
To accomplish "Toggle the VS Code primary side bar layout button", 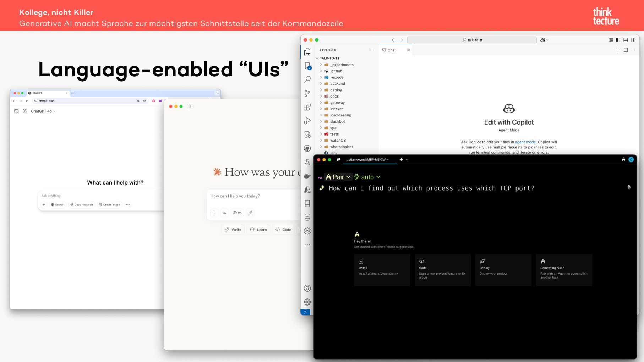I will 618,40.
